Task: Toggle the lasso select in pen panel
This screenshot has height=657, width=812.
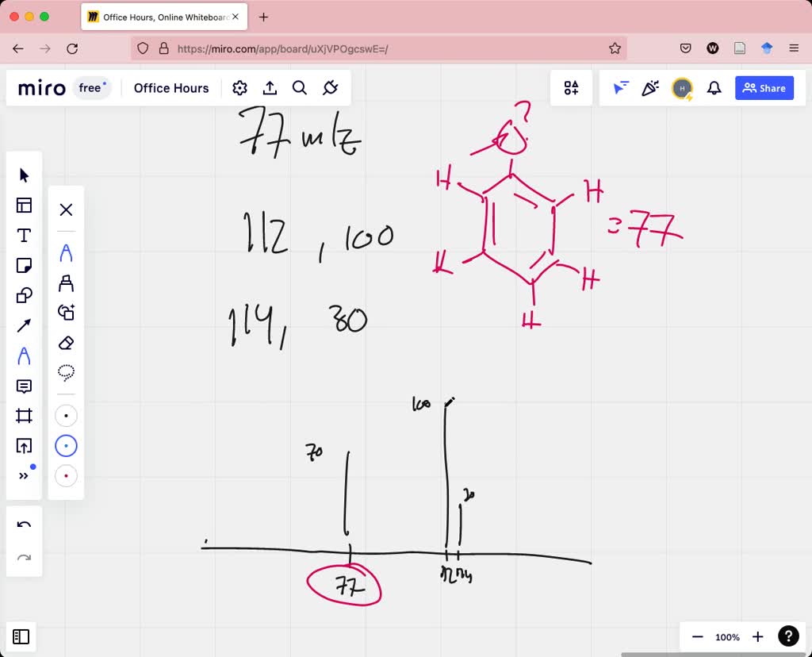Action: click(66, 373)
